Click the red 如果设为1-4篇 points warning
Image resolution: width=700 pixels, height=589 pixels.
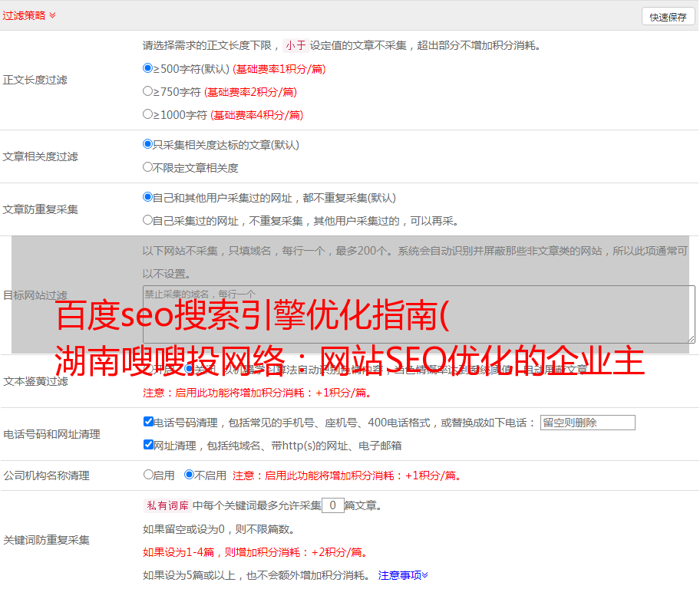coord(256,552)
